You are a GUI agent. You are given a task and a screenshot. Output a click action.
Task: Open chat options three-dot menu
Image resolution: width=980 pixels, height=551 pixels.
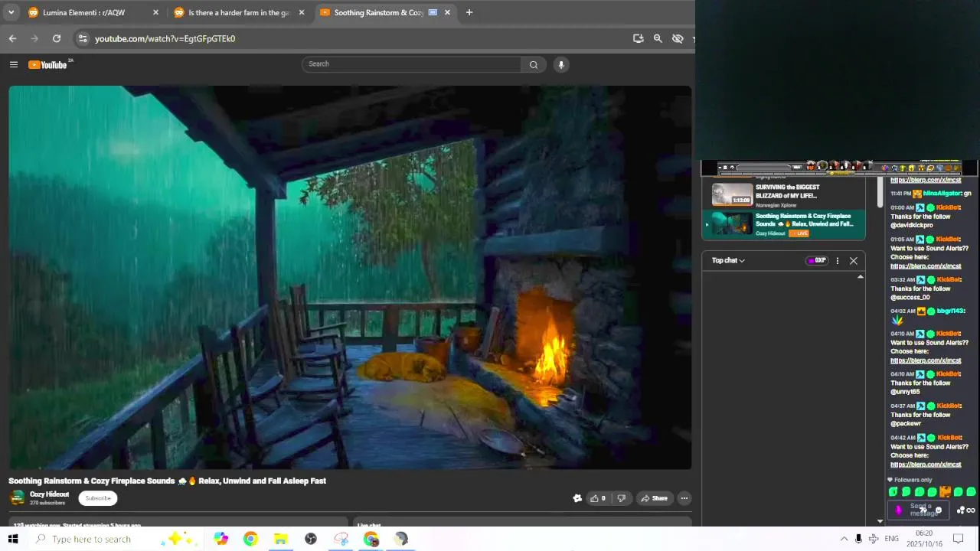coord(838,260)
